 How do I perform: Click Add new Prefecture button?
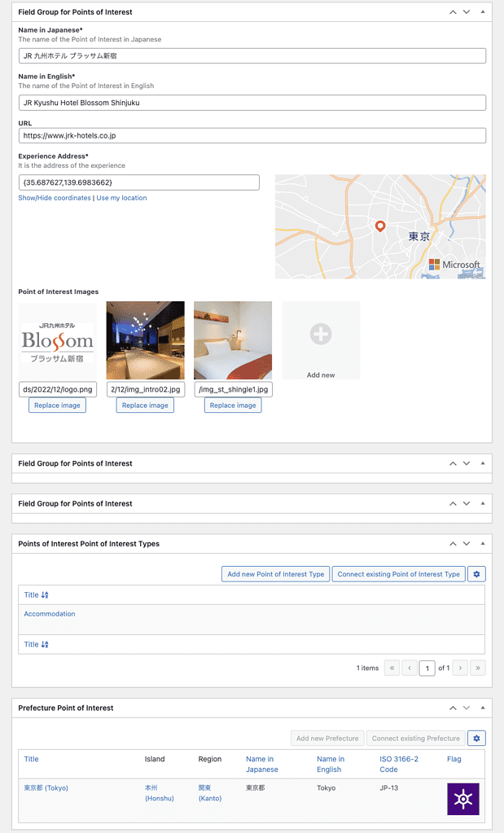(x=327, y=739)
